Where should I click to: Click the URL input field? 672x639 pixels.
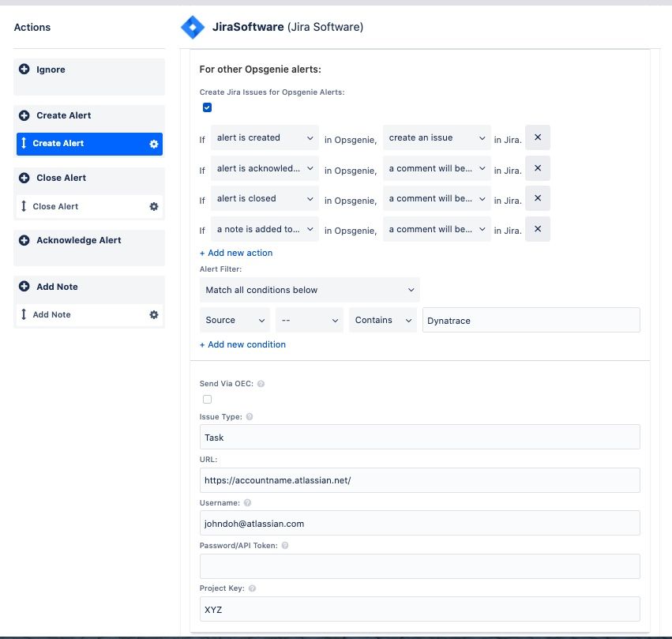pyautogui.click(x=420, y=480)
